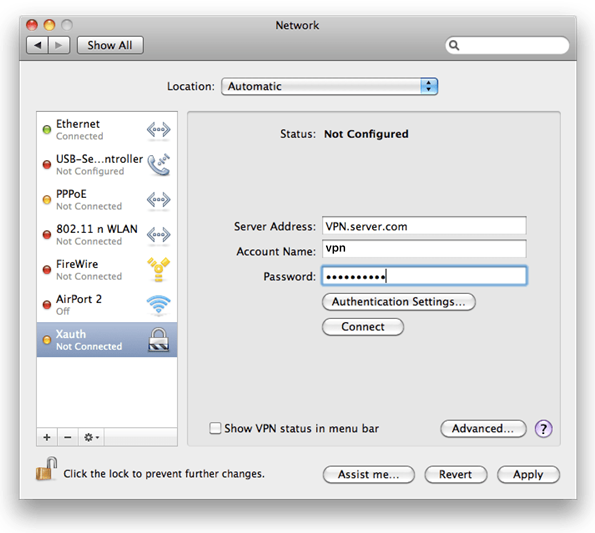The height and width of the screenshot is (533, 595).
Task: Open the gear action menu
Action: pyautogui.click(x=91, y=437)
